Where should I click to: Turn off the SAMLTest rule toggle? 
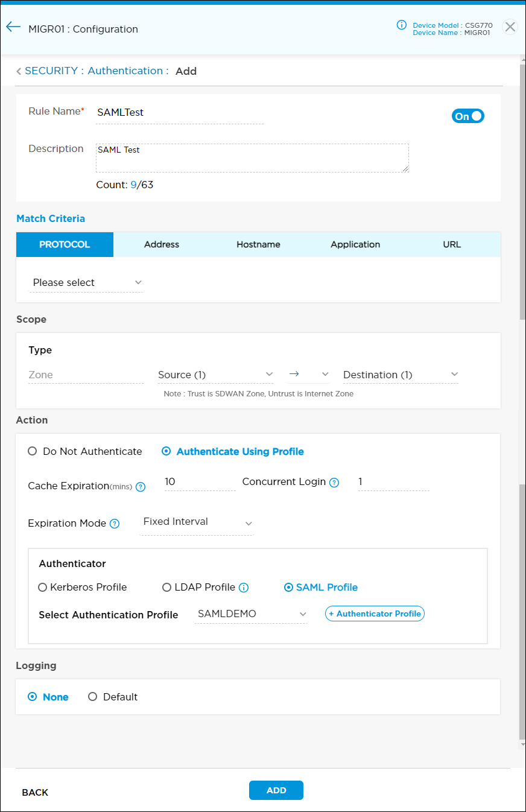[x=468, y=116]
